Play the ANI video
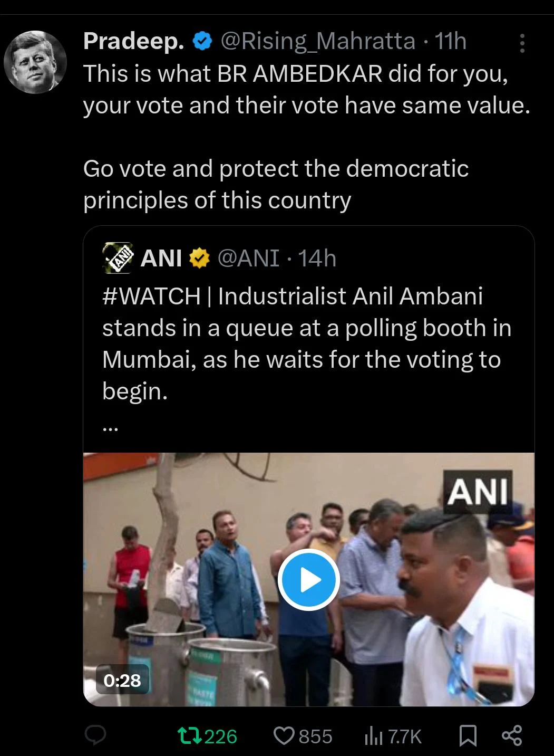This screenshot has width=554, height=756. click(309, 580)
